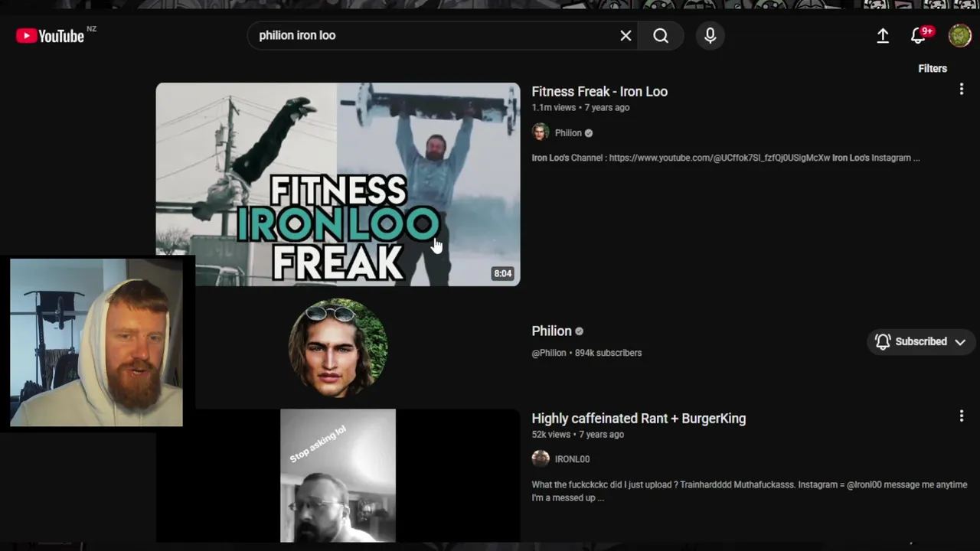This screenshot has height=551, width=980.
Task: Open options menu for Fitness Freak video
Action: pyautogui.click(x=961, y=90)
